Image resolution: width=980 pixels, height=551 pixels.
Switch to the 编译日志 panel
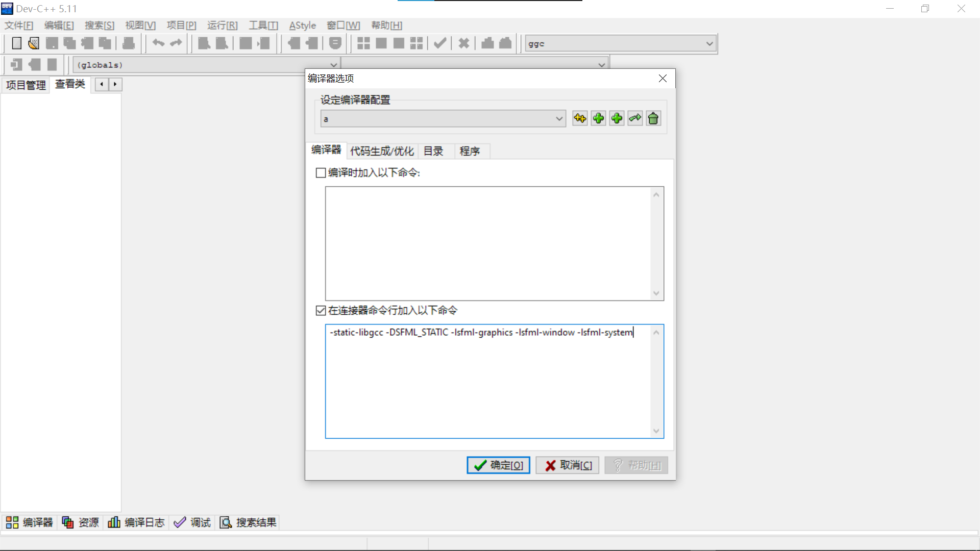(136, 522)
